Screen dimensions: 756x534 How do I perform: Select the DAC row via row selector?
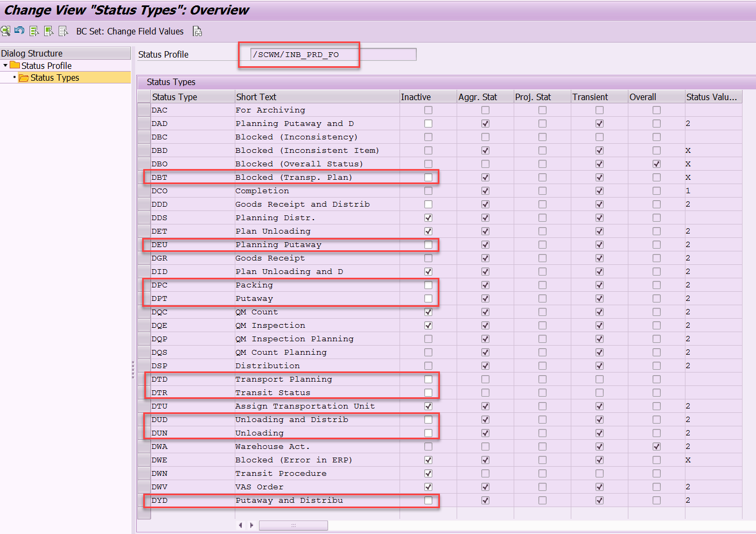pos(144,110)
